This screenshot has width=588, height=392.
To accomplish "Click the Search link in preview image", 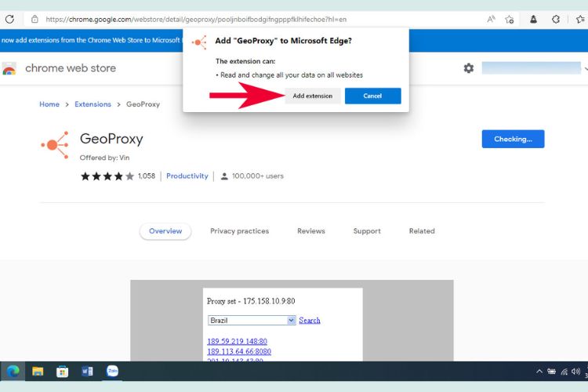I will coord(310,321).
